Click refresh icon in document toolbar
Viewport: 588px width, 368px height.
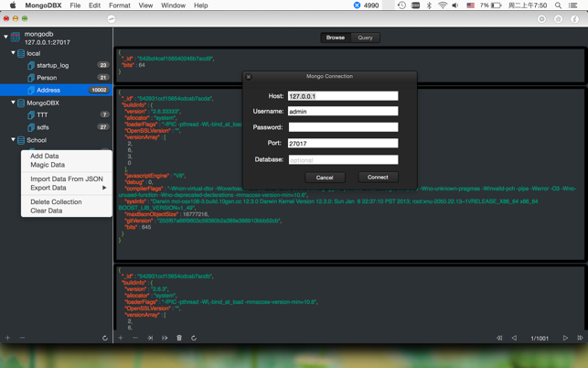tap(194, 338)
